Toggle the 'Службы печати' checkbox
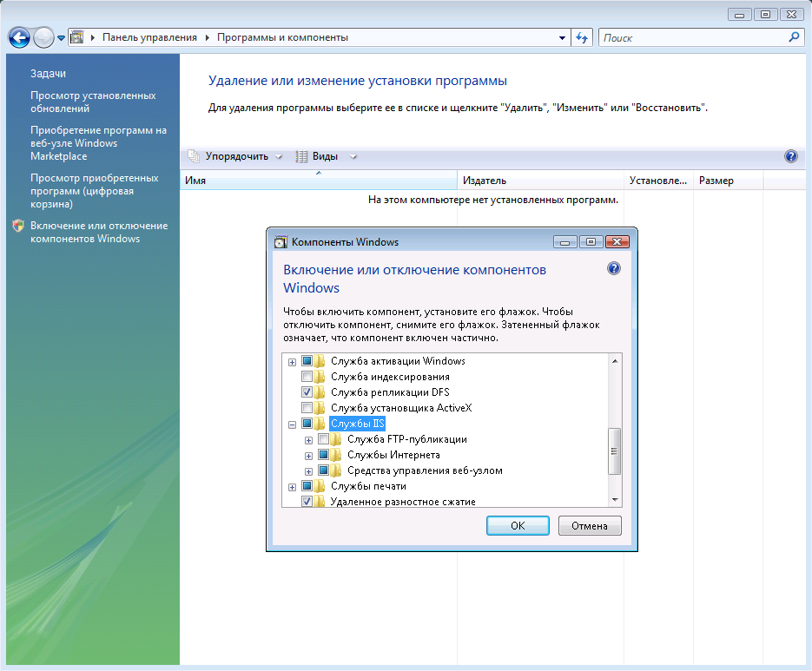Image resolution: width=812 pixels, height=671 pixels. click(307, 485)
